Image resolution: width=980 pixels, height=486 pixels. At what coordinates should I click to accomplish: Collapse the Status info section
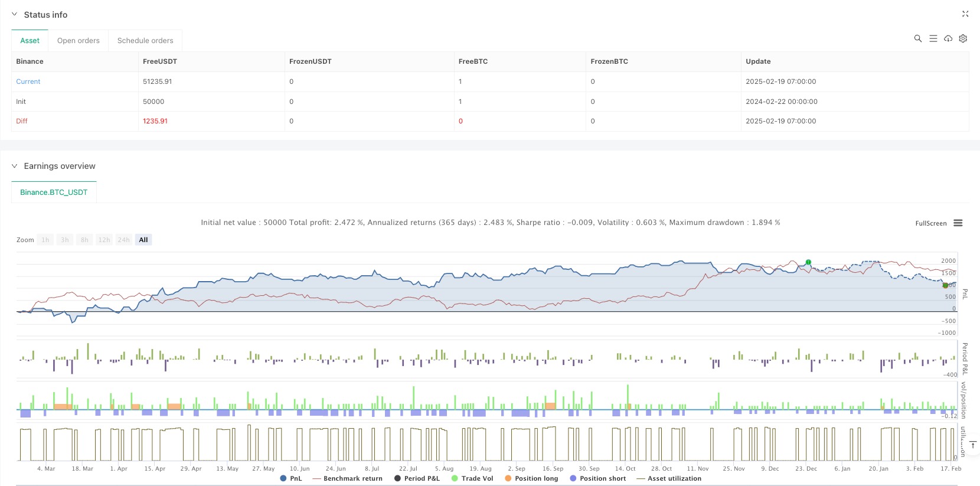pyautogui.click(x=15, y=15)
